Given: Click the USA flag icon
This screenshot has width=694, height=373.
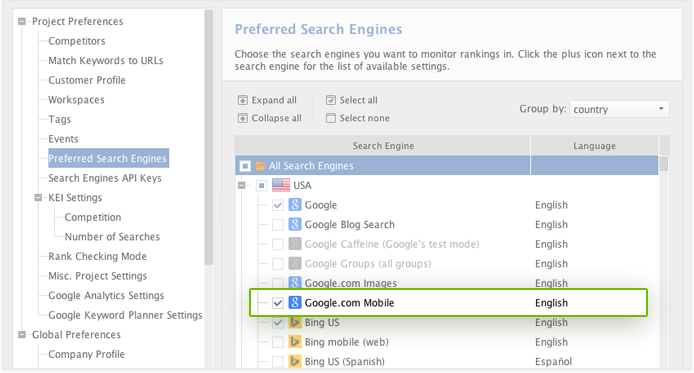Looking at the screenshot, I should pos(281,185).
